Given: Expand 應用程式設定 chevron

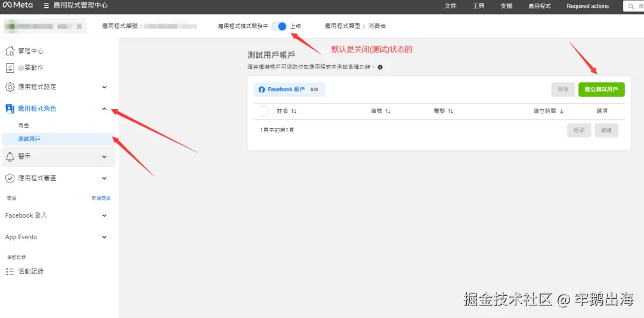Looking at the screenshot, I should [x=104, y=87].
